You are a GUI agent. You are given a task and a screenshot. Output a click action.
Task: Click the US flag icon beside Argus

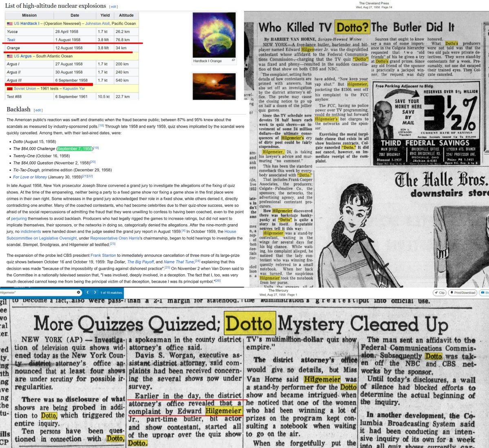coord(10,56)
